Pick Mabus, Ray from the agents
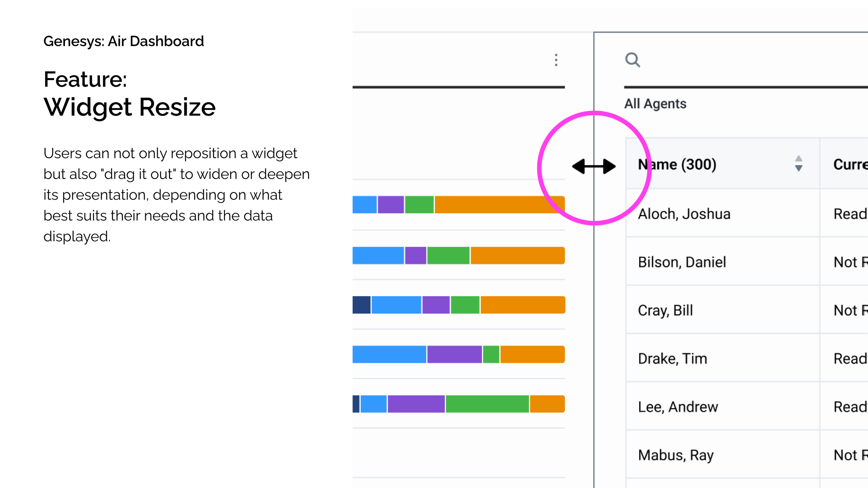The height and width of the screenshot is (488, 868). [x=676, y=455]
